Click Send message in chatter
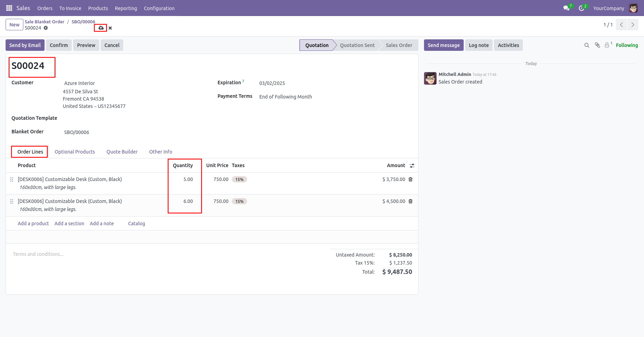The image size is (644, 337). (x=443, y=45)
